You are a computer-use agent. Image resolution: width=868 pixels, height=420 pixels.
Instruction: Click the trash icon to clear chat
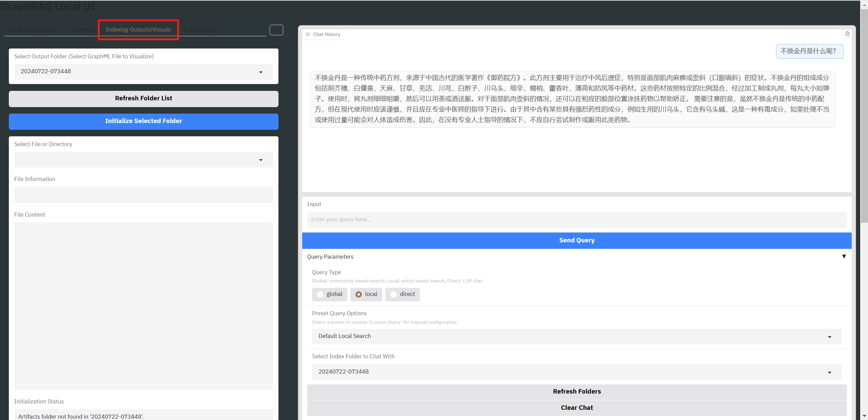(x=847, y=34)
